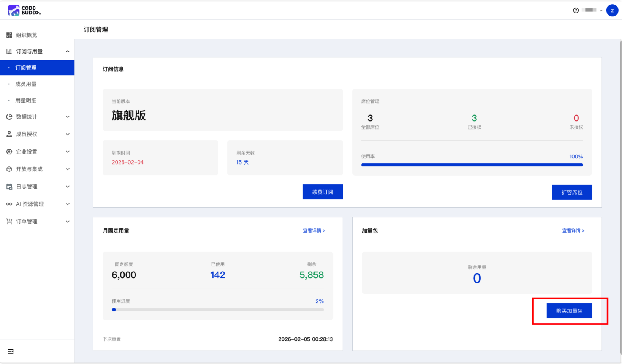Screen dimensions: 622x364
Task: Click the data statistics pie chart icon
Action: (9, 117)
